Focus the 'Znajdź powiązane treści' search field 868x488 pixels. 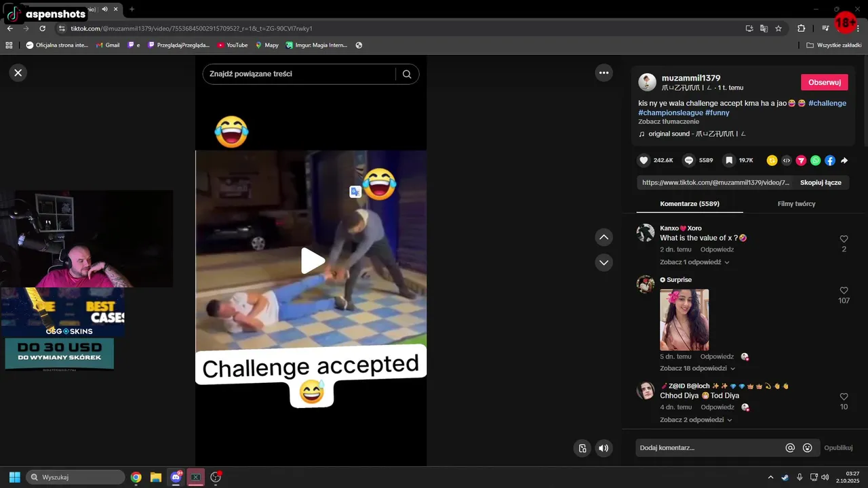tap(299, 74)
